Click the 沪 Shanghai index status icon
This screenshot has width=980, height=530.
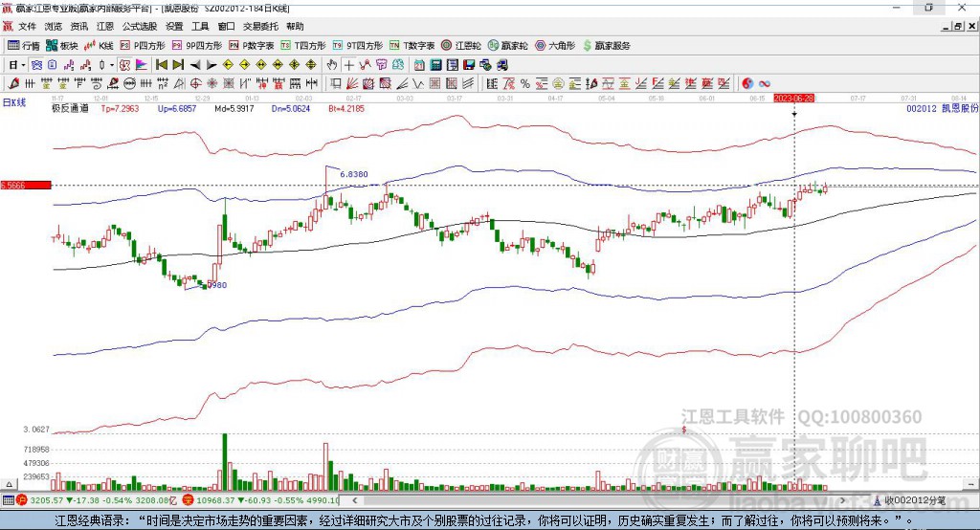(x=22, y=500)
